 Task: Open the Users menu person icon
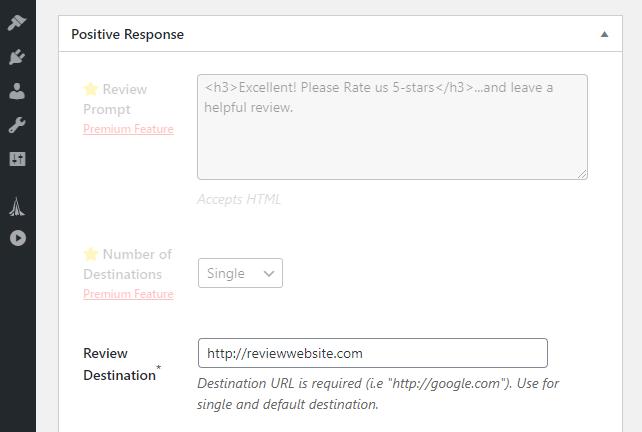[x=17, y=92]
